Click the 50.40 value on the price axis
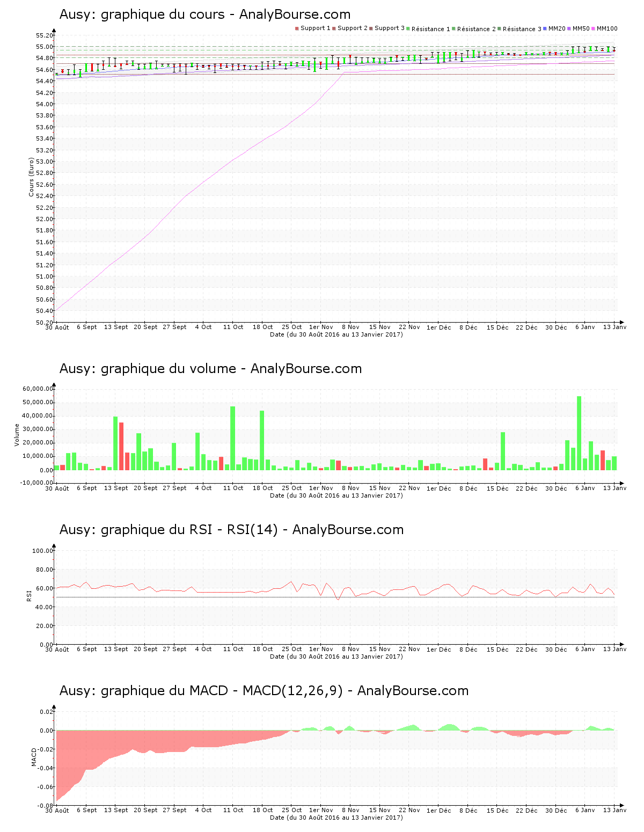Viewport: 644px width, 832px height. (45, 311)
